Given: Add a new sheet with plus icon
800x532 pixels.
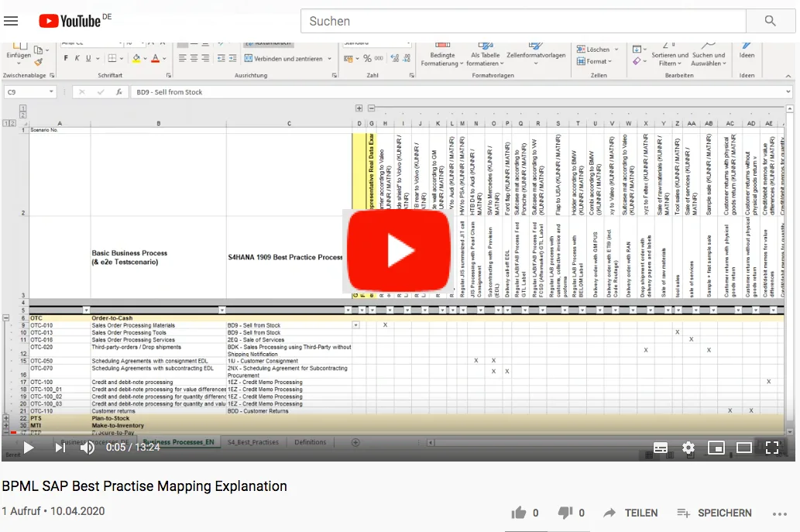Looking at the screenshot, I should point(355,442).
